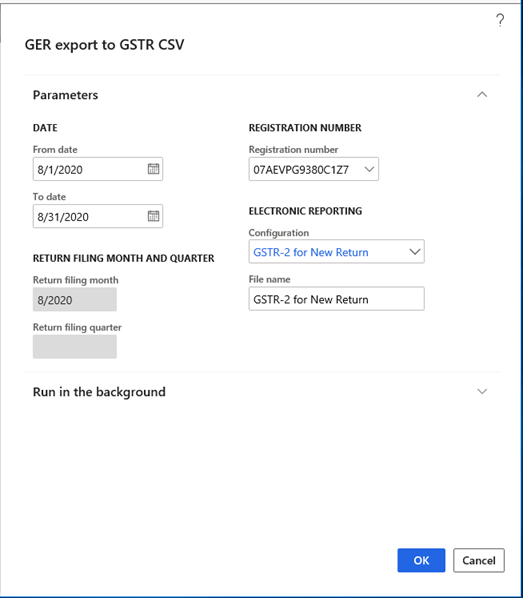Open the help question mark icon
The image size is (523, 598).
[x=500, y=20]
